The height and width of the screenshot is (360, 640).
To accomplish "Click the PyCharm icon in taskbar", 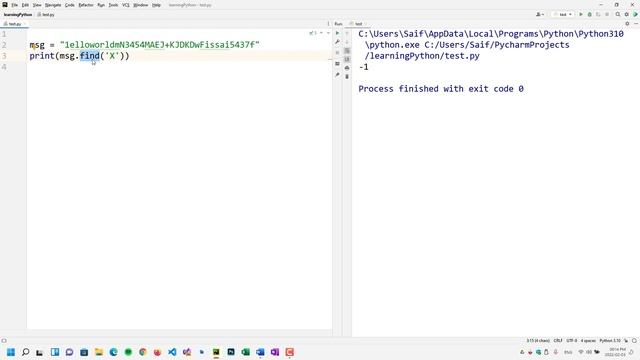I will point(216,352).
